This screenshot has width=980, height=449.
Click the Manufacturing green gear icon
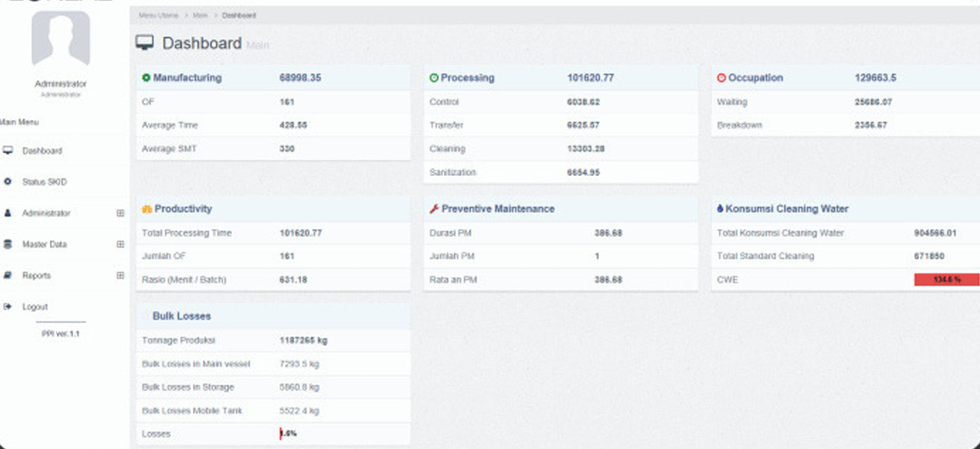(146, 78)
